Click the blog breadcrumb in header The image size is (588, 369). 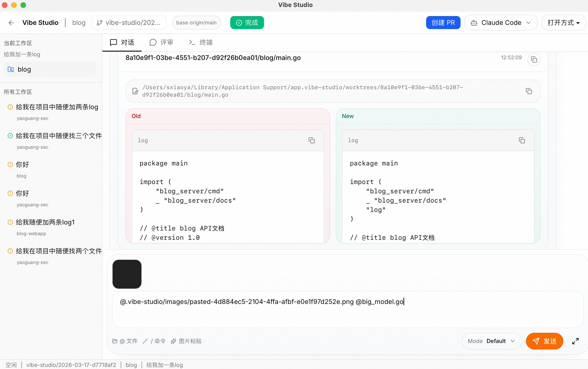click(x=79, y=23)
